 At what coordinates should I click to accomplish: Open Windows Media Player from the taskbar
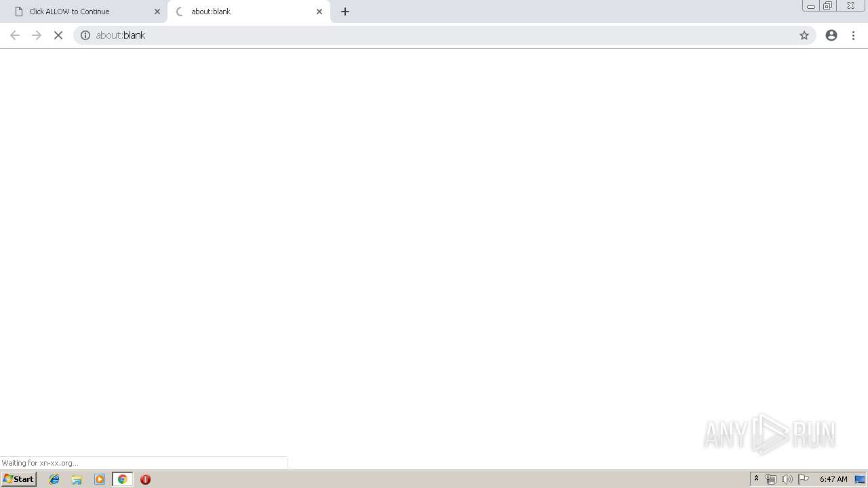[x=100, y=479]
